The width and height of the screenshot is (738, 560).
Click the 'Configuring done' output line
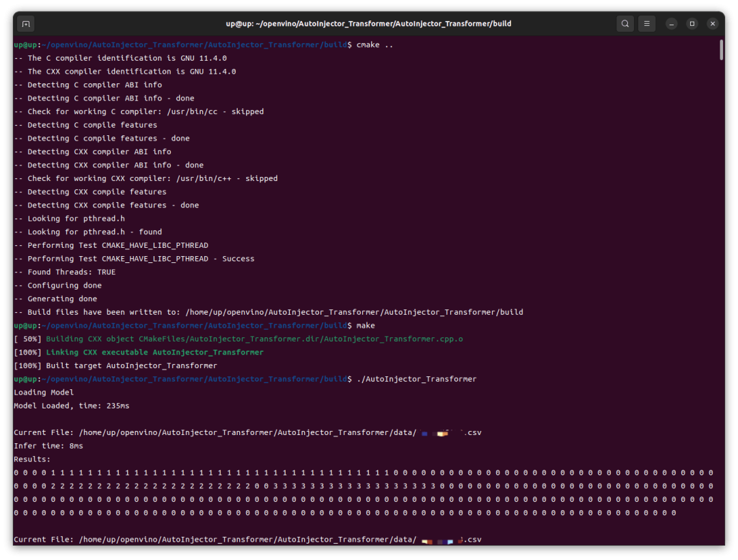58,285
